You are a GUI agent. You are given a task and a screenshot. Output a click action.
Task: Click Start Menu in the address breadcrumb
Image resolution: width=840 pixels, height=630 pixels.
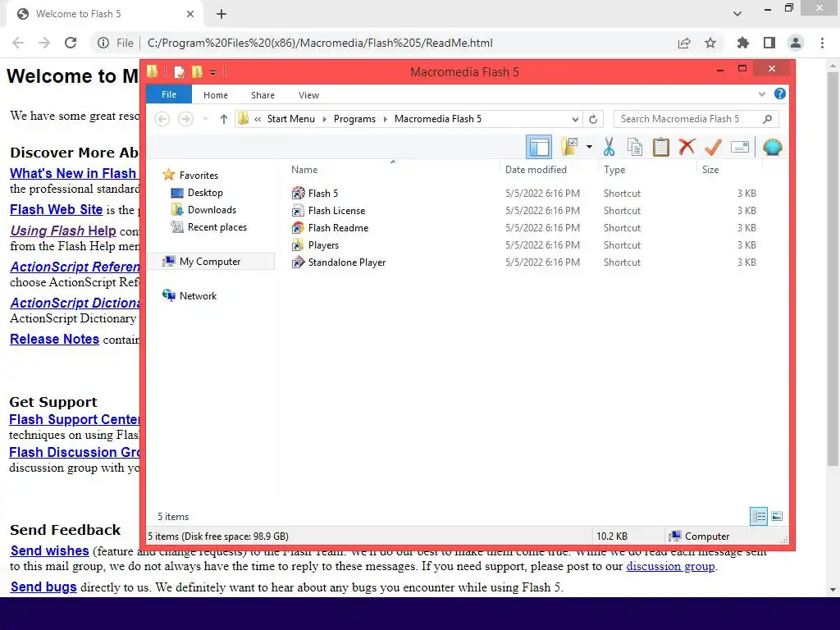click(291, 119)
